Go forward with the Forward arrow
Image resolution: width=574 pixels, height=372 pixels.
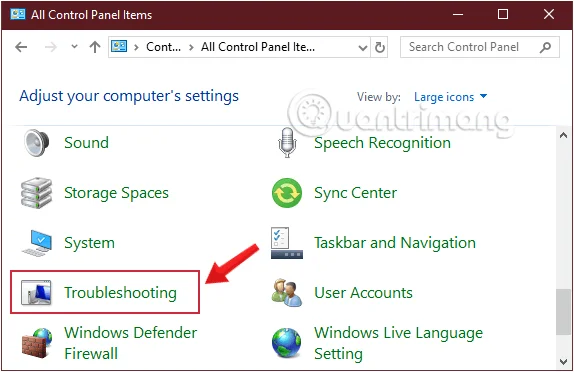[x=51, y=47]
